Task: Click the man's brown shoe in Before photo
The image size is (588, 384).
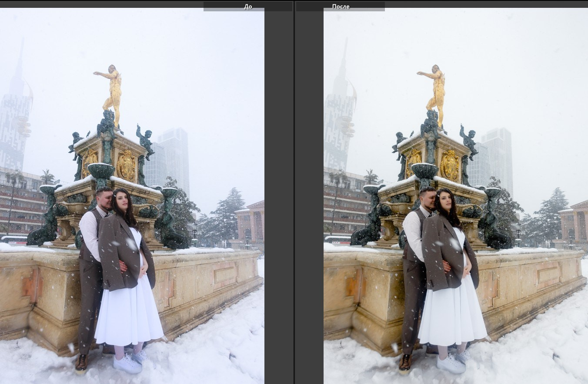Action: [x=82, y=363]
